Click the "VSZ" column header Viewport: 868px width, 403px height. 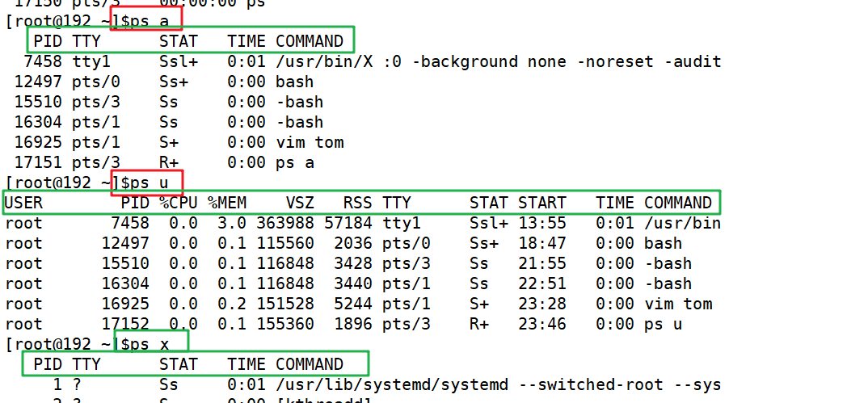click(300, 203)
